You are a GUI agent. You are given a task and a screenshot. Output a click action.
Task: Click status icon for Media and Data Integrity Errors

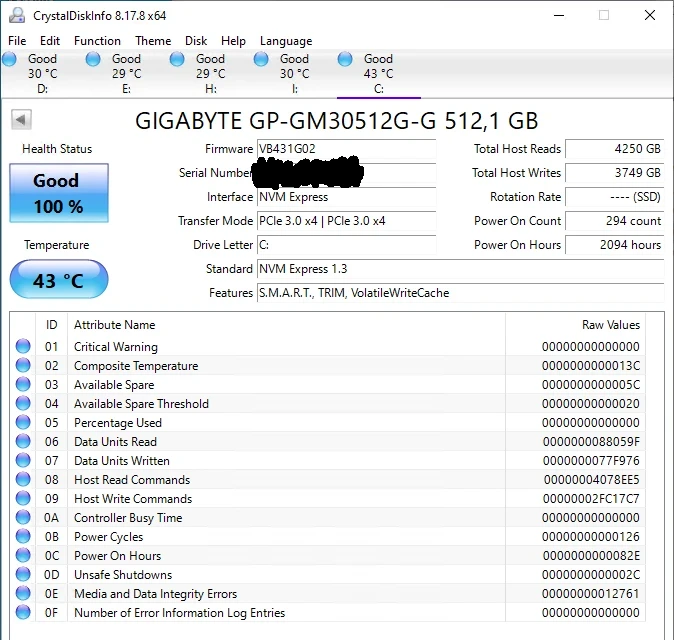[x=23, y=593]
